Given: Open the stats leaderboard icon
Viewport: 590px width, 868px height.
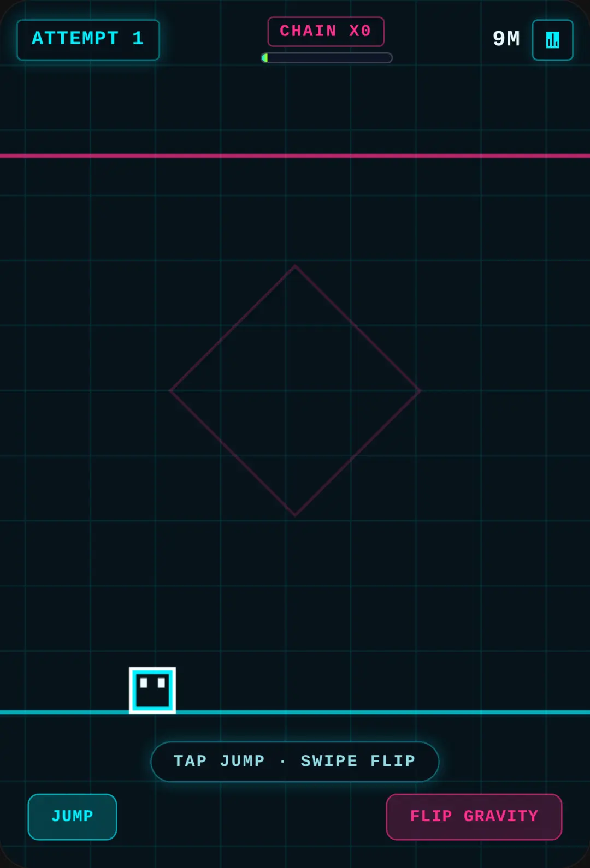Looking at the screenshot, I should [552, 40].
